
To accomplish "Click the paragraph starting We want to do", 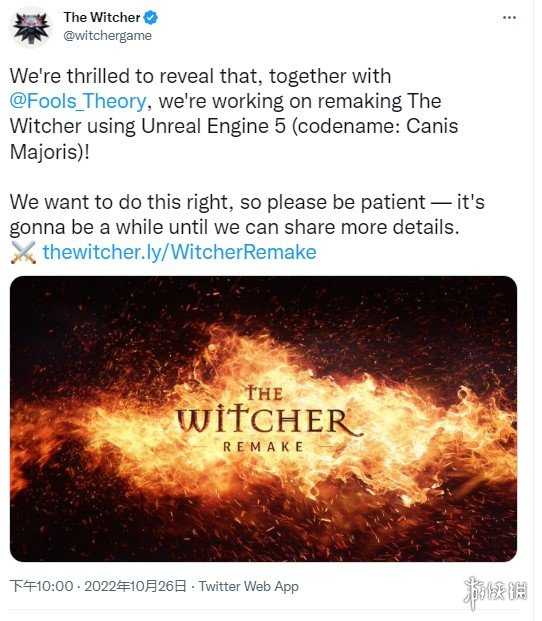I will click(247, 215).
